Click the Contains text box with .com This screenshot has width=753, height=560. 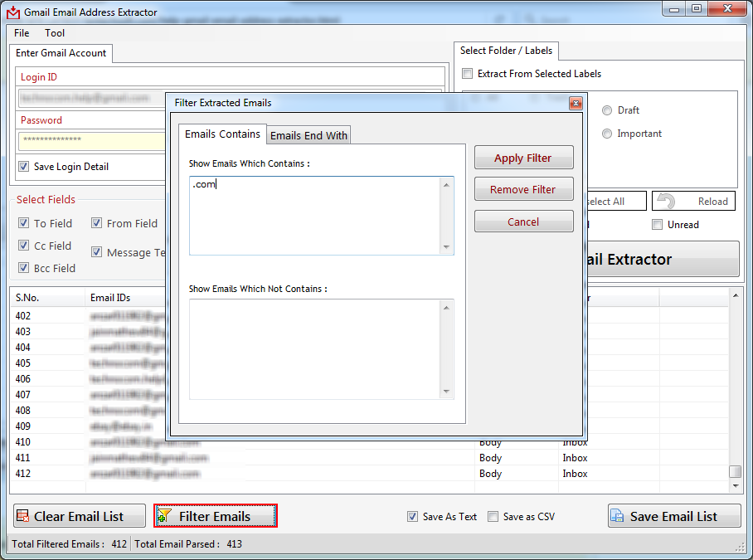coord(315,216)
